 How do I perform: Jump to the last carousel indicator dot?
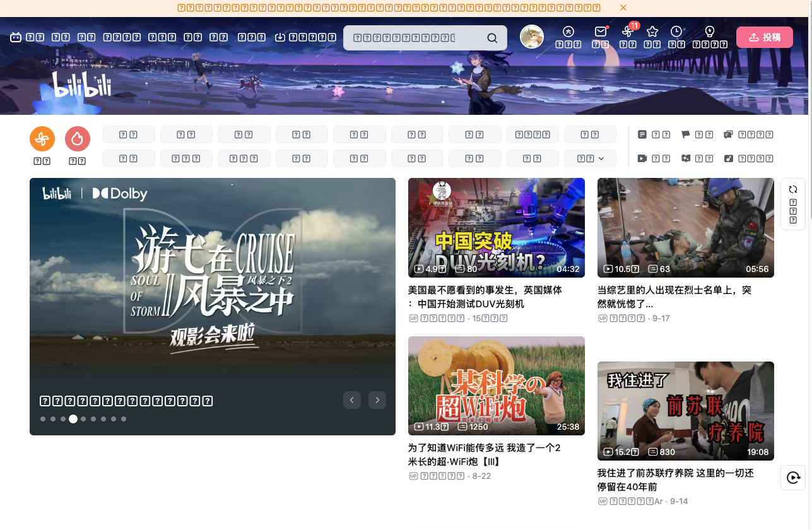point(124,419)
